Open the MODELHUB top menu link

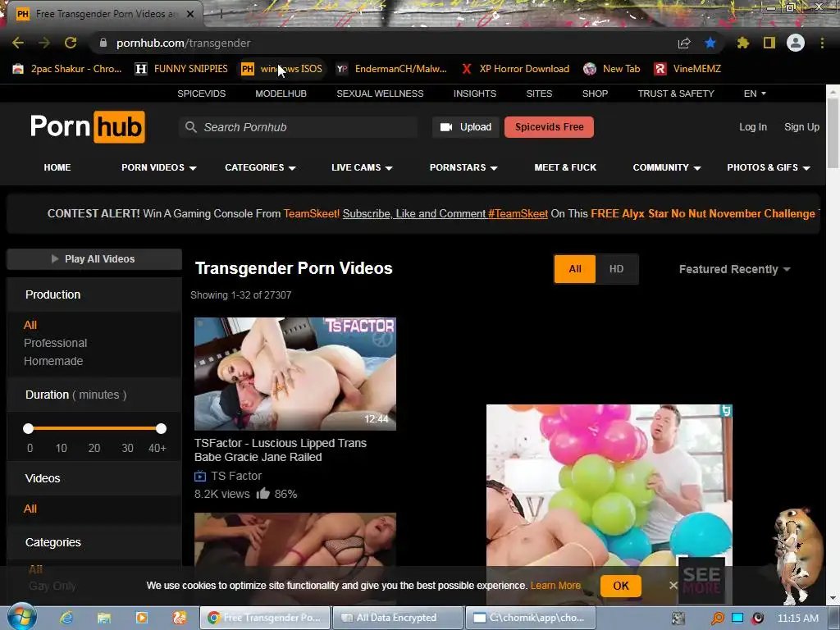[x=281, y=94]
